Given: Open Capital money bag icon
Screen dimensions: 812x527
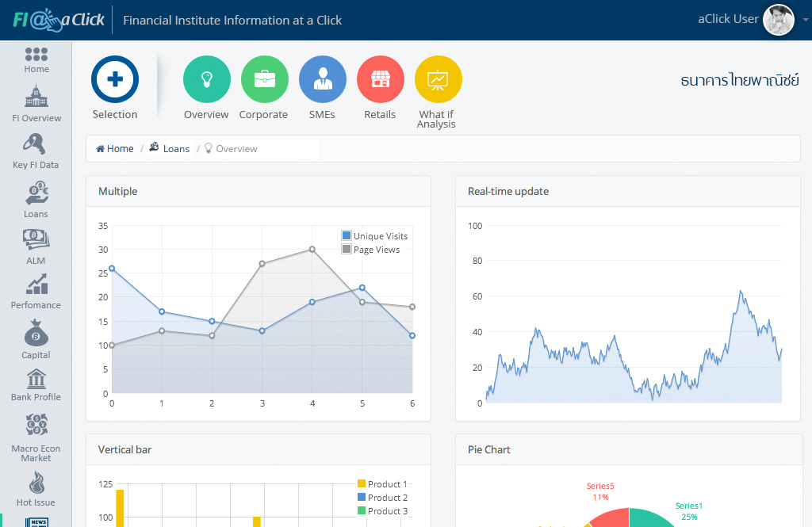Looking at the screenshot, I should point(36,333).
